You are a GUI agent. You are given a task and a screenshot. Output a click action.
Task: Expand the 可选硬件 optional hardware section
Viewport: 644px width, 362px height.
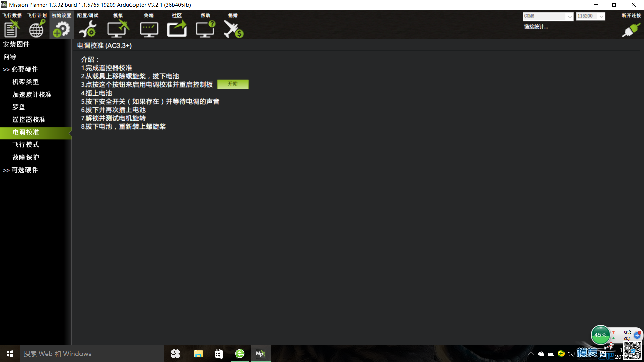pos(20,170)
